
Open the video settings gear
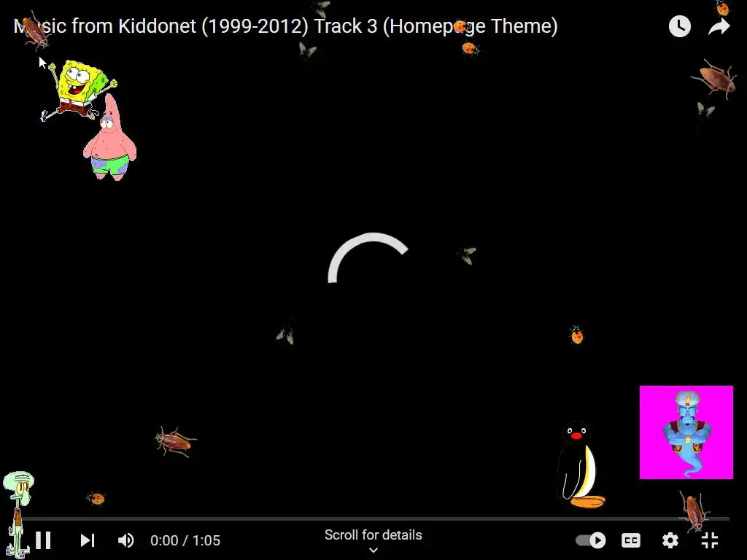pos(670,540)
